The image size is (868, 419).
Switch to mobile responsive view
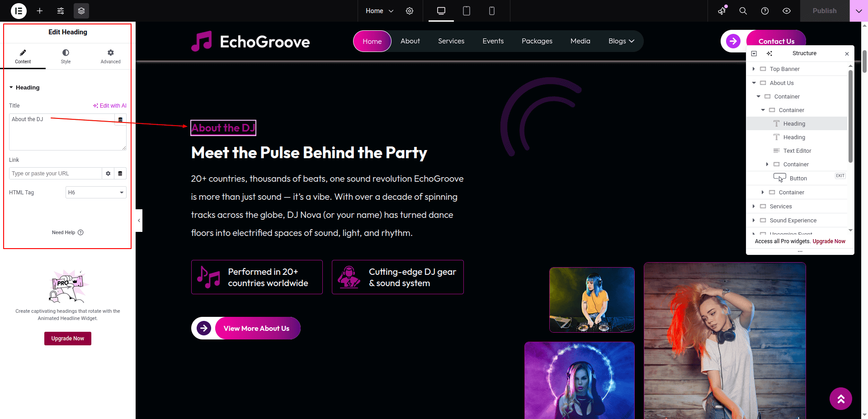(492, 11)
